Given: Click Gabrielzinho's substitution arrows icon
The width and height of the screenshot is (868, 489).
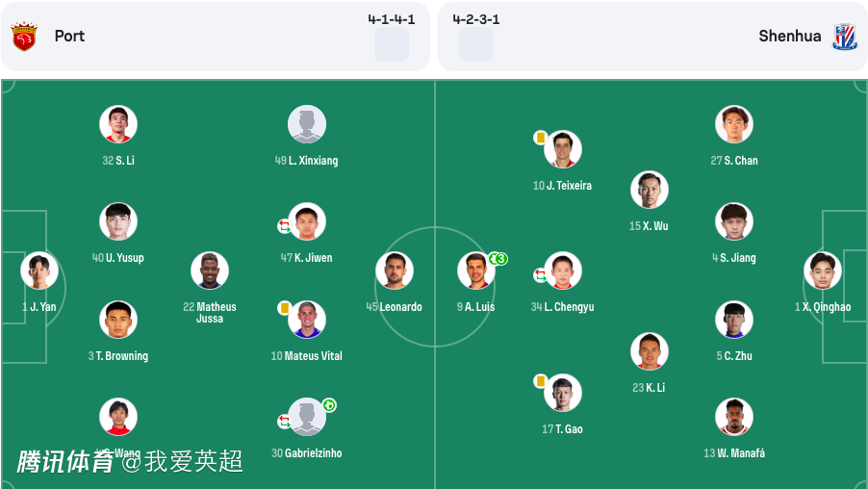Looking at the screenshot, I should pos(285,421).
